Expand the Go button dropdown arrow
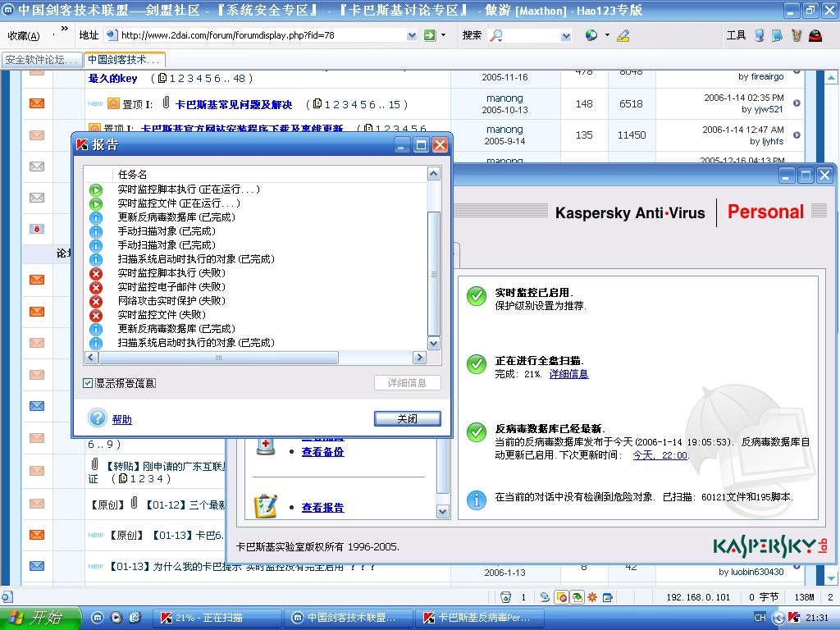Image resolution: width=840 pixels, height=630 pixels. pyautogui.click(x=443, y=35)
